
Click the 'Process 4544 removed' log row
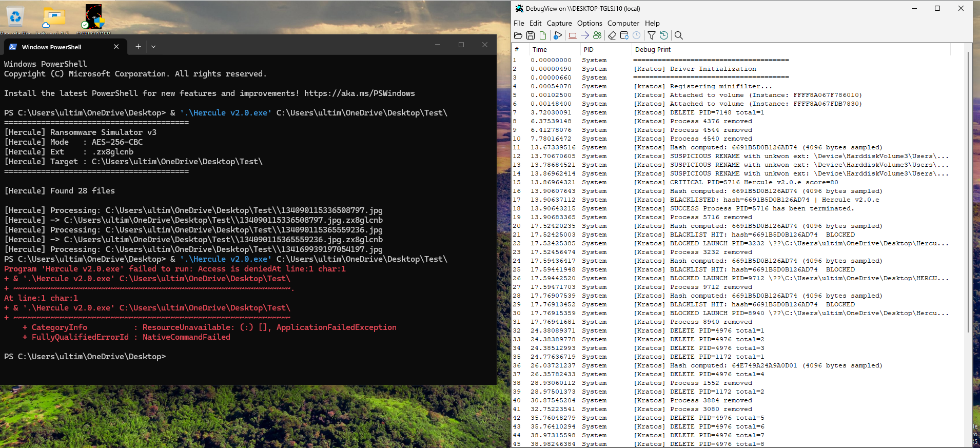(739, 130)
